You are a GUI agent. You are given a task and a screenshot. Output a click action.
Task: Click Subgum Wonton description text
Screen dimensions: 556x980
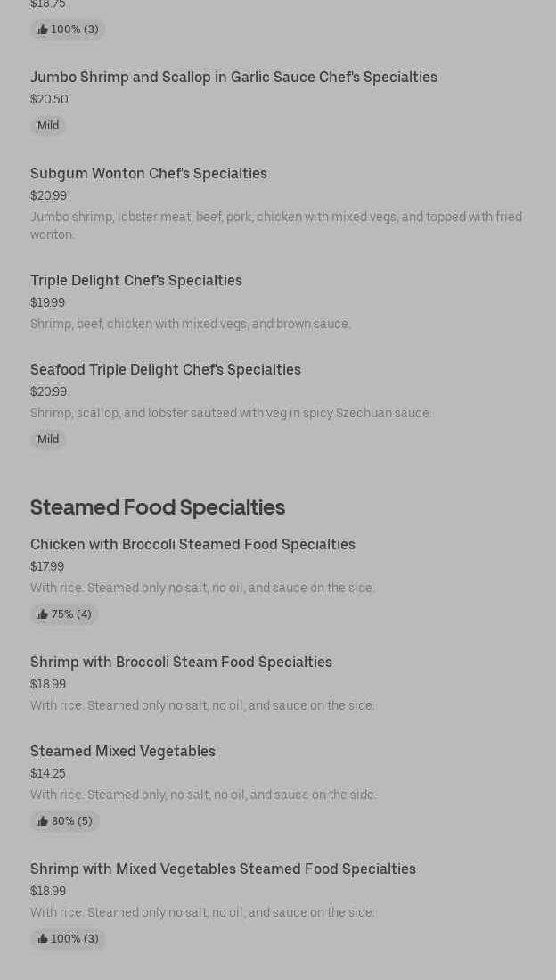(276, 226)
